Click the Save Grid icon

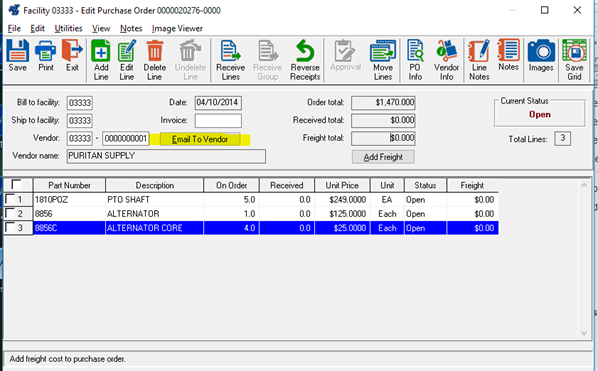point(574,60)
